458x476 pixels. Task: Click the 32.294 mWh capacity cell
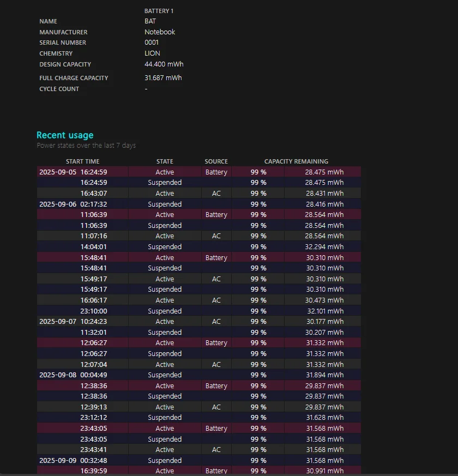click(324, 247)
